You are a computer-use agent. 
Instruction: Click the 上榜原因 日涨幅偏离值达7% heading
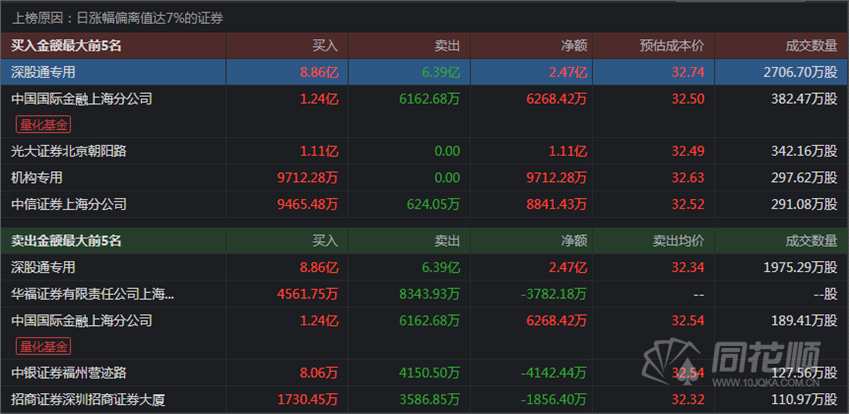coord(117,19)
